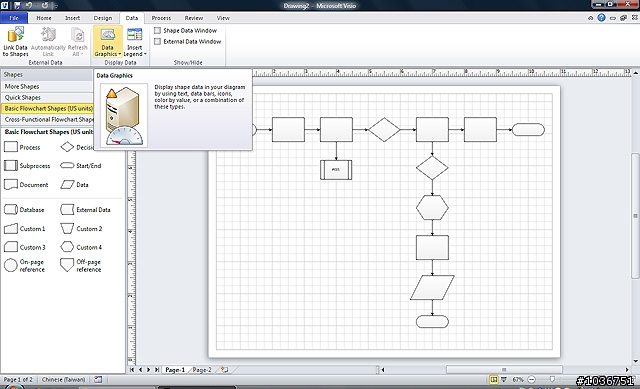Select the Custom 2 shape in stencil

81,229
